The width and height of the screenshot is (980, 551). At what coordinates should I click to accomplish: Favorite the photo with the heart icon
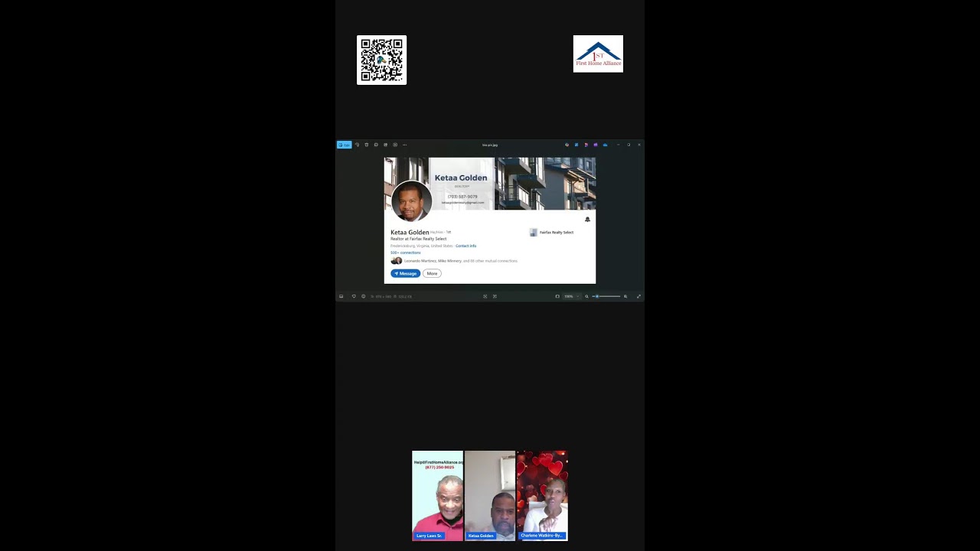[x=354, y=296]
